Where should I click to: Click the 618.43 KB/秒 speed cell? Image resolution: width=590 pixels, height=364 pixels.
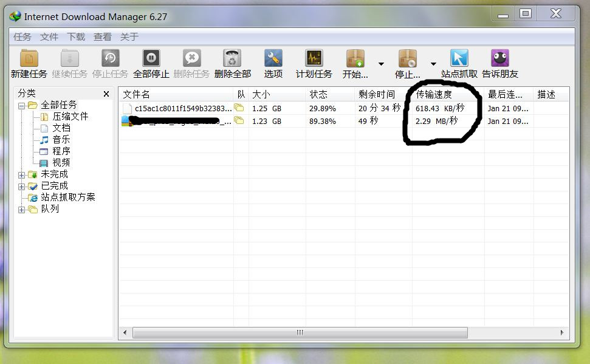tap(440, 108)
